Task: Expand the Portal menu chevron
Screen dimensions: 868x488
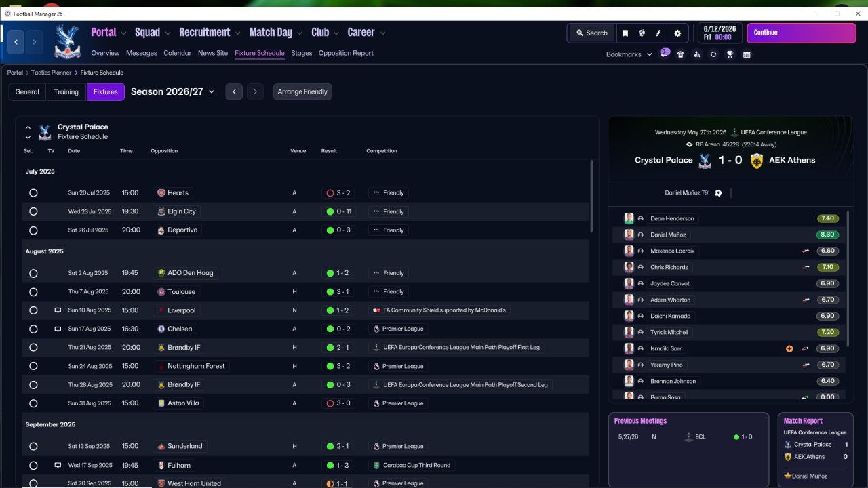Action: [123, 33]
